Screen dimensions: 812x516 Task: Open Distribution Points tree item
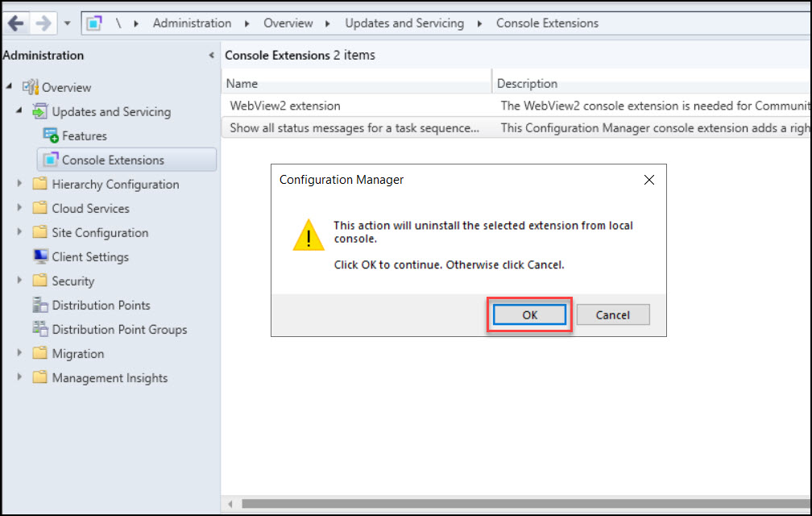[101, 305]
